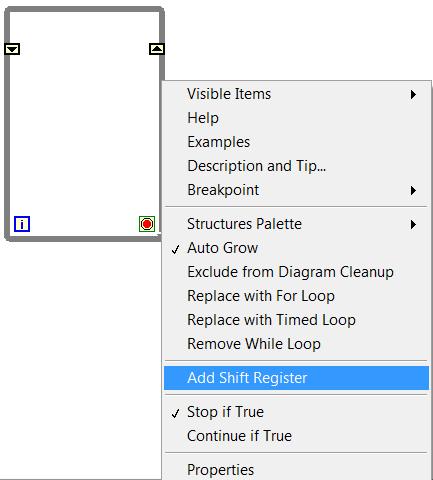Click the right shift register up-arrow terminal

coord(156,49)
